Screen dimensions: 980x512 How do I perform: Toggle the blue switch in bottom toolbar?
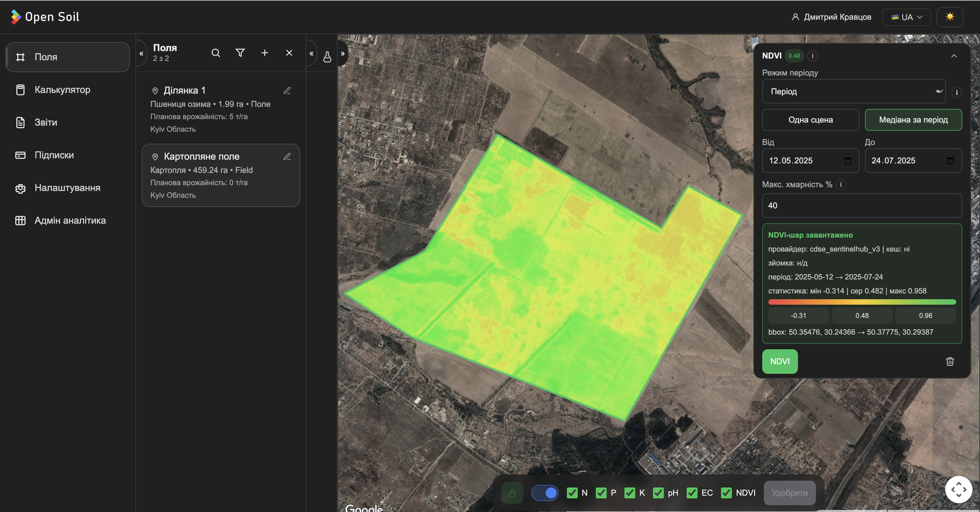(545, 493)
